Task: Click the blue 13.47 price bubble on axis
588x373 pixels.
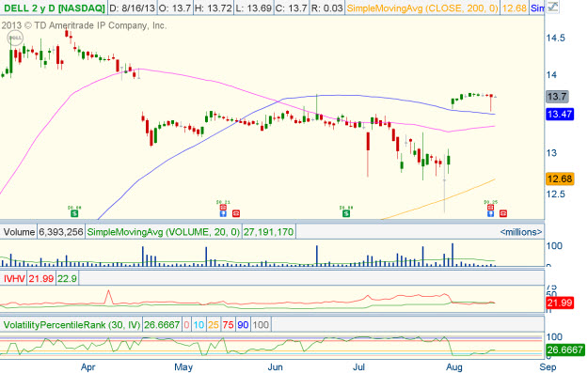Action: 560,114
